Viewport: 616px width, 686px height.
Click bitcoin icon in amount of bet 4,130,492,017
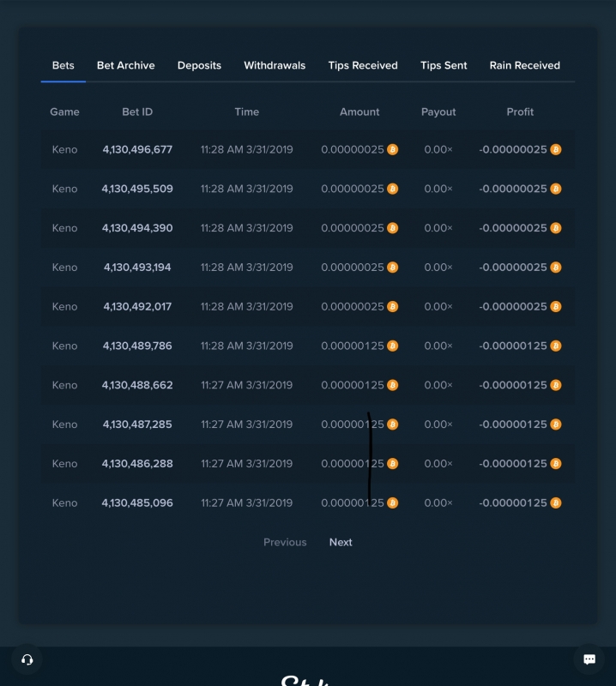pyautogui.click(x=393, y=307)
